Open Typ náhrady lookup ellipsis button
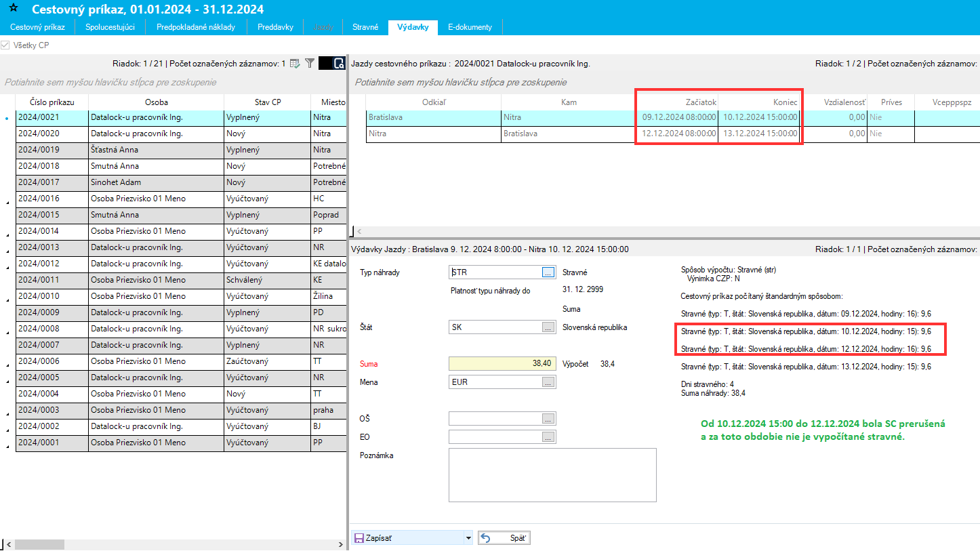The width and height of the screenshot is (980, 551). tap(548, 272)
